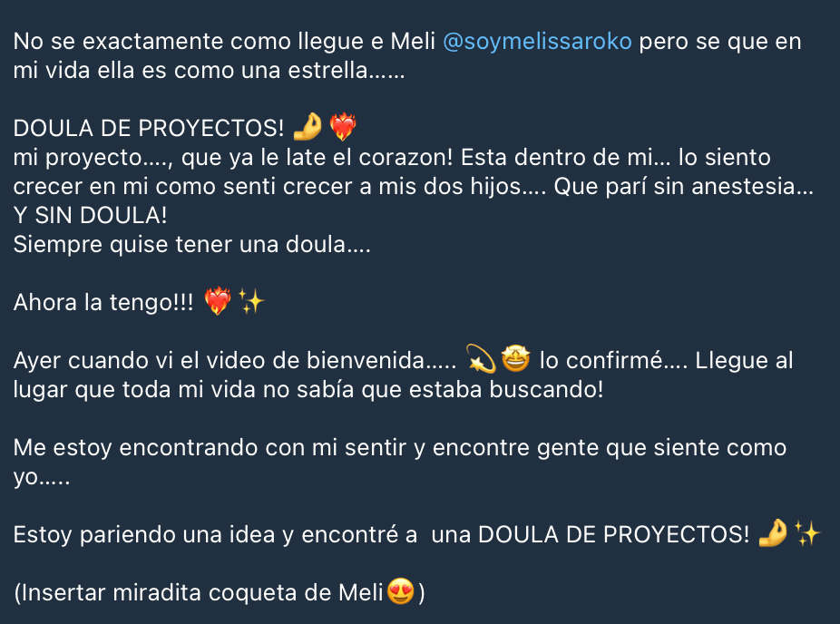Click the heart on fire emoji after Ahora la tengo!!!
Image resolution: width=840 pixels, height=624 pixels.
(x=218, y=301)
